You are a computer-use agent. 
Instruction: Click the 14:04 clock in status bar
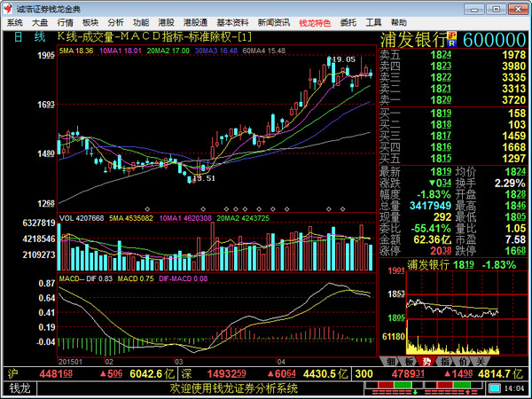pyautogui.click(x=514, y=388)
